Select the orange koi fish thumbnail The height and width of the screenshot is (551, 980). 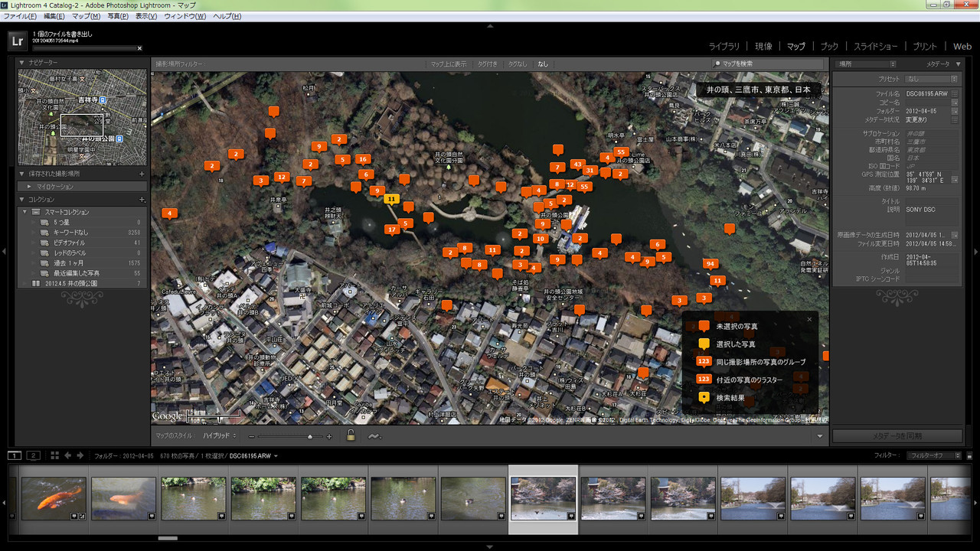(54, 499)
